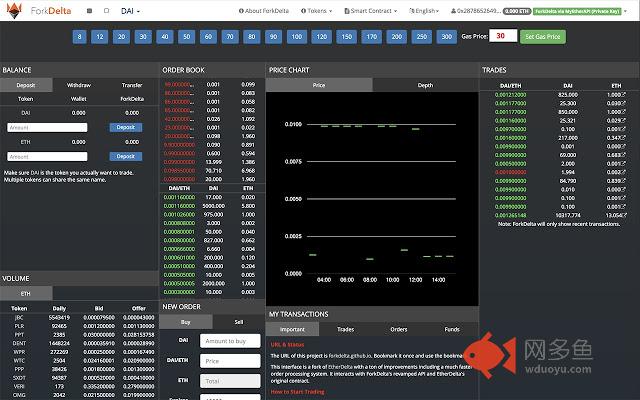Click the Set Gas Price button
Image resolution: width=640 pixels, height=400 pixels.
543,37
